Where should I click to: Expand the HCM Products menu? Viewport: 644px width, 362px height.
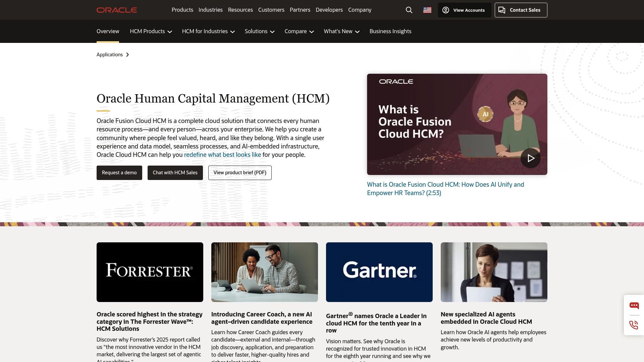150,31
